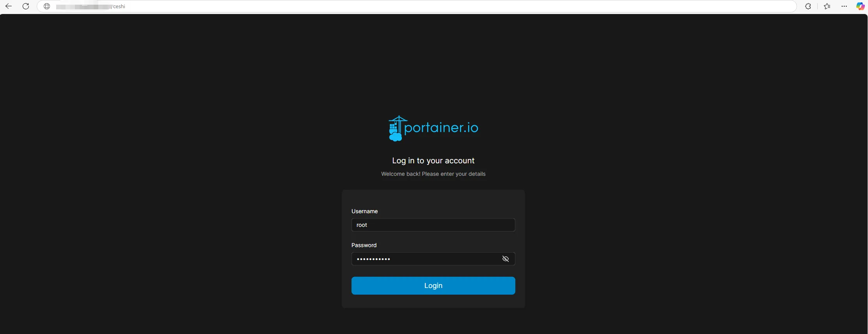Click the 'Log in to your account' heading
Viewport: 868px width, 334px height.
click(433, 161)
